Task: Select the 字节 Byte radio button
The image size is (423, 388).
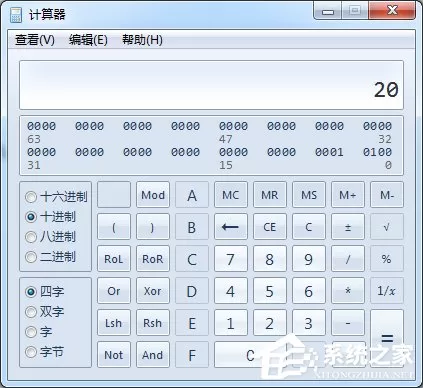Action: point(31,352)
